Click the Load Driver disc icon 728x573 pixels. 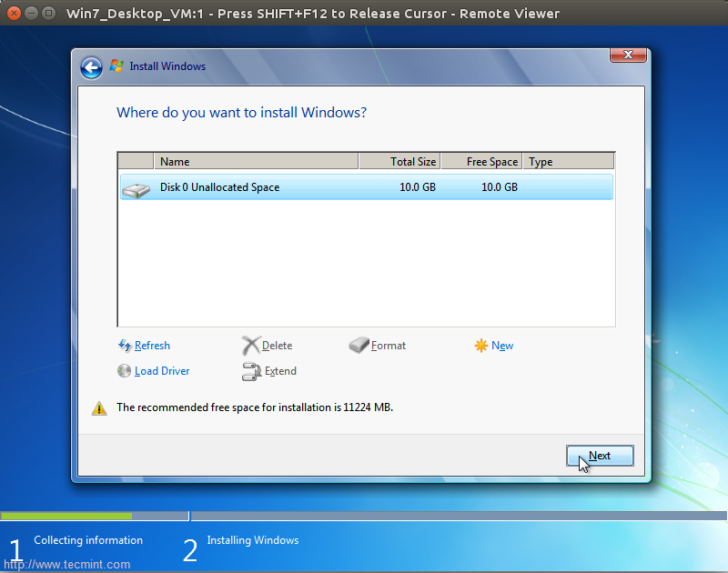125,371
